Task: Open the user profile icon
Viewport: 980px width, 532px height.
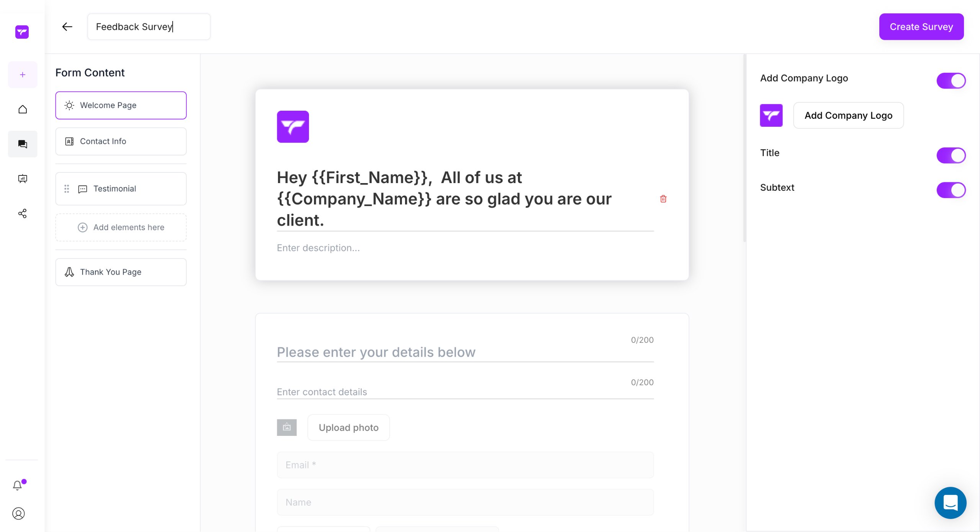Action: [x=18, y=513]
